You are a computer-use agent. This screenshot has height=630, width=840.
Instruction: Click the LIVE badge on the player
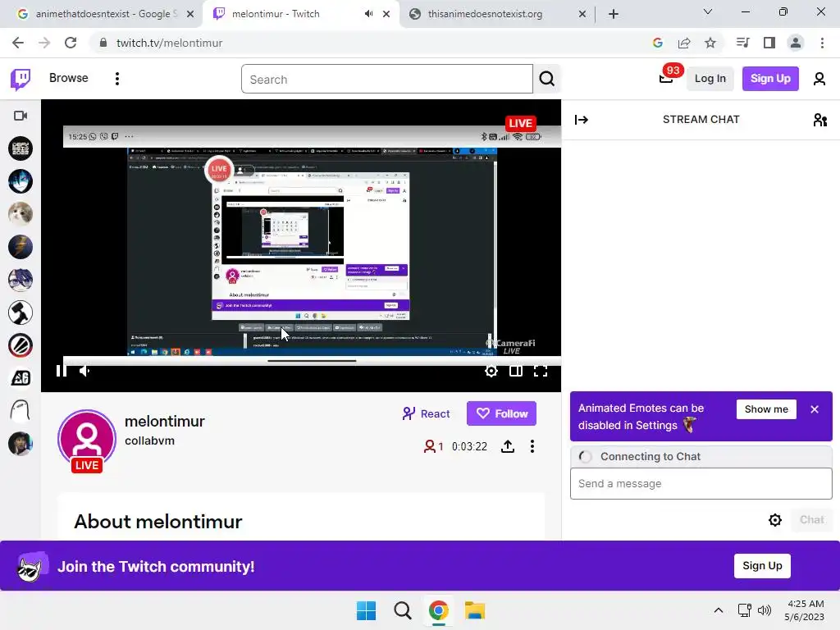pos(519,123)
